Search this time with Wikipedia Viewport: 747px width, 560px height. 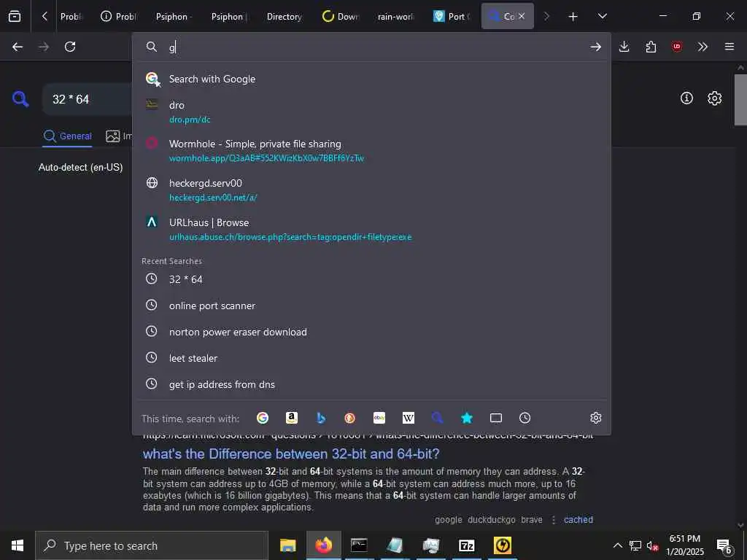[409, 418]
